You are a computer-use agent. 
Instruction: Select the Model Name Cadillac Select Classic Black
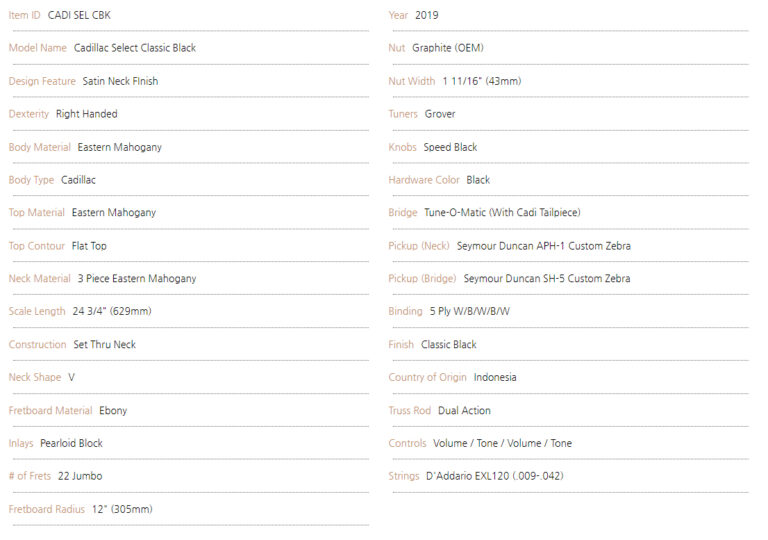pyautogui.click(x=135, y=48)
